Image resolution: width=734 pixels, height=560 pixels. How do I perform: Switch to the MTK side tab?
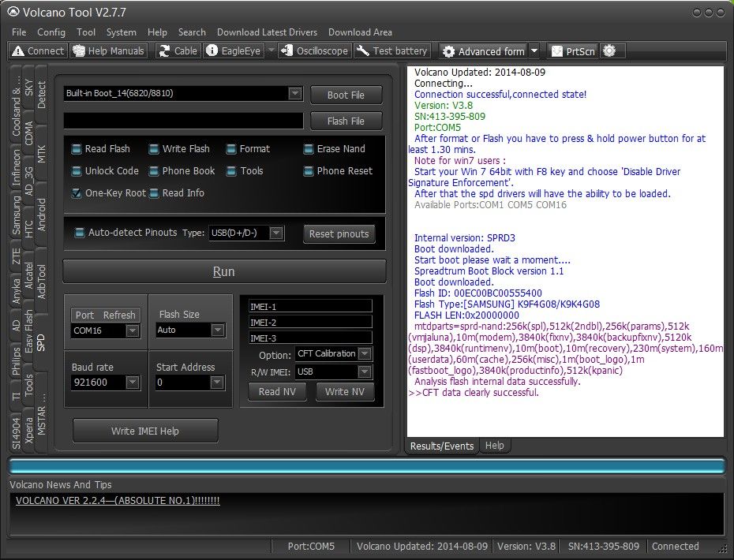pyautogui.click(x=41, y=154)
